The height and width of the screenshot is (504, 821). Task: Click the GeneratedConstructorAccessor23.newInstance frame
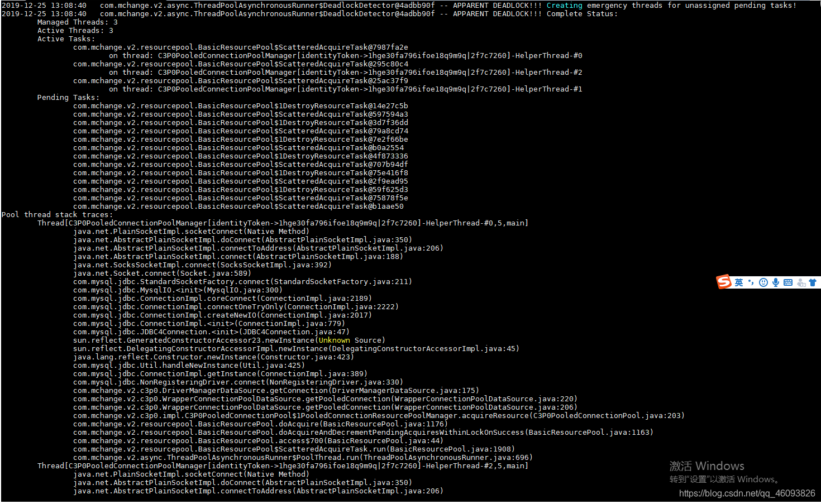(229, 340)
